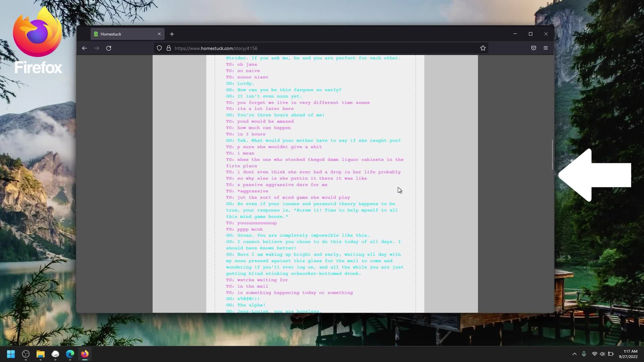Open the shield tracking protection icon
This screenshot has width=644, height=362.
coord(159,48)
